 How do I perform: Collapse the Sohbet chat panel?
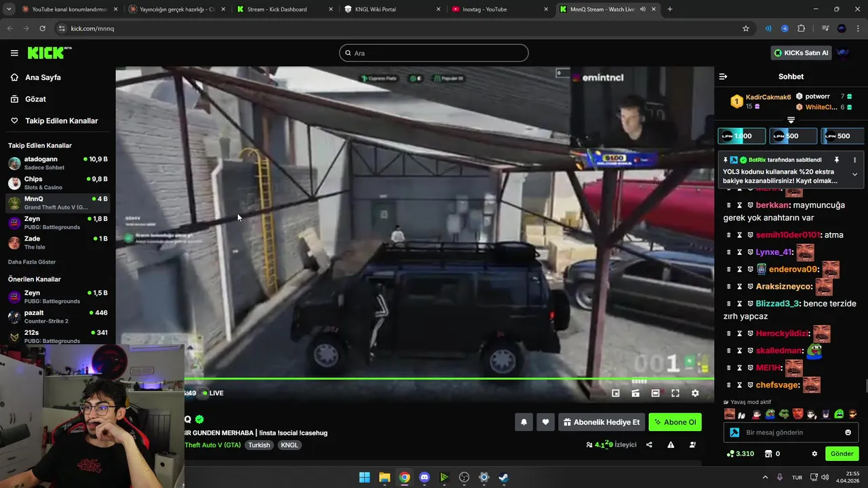click(x=723, y=77)
